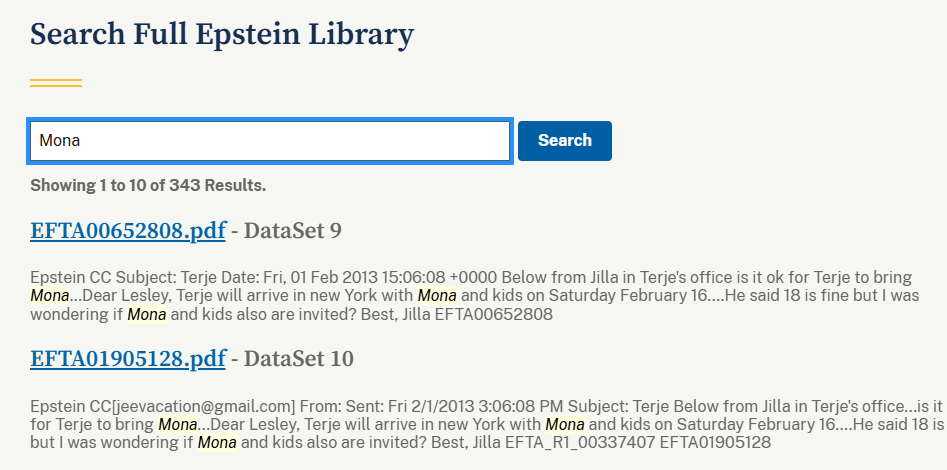Click highlighted "Mona" before "Dear Lesley" in second result

(178, 424)
